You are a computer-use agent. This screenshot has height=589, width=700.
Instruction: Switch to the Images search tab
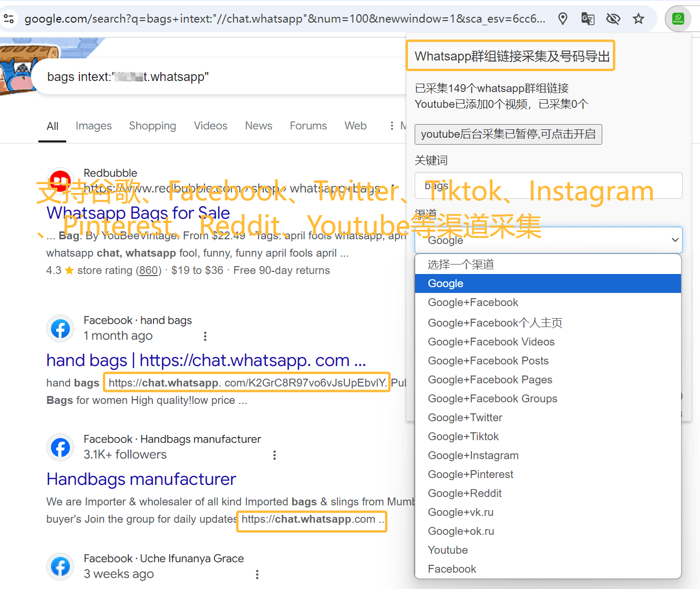(x=94, y=126)
